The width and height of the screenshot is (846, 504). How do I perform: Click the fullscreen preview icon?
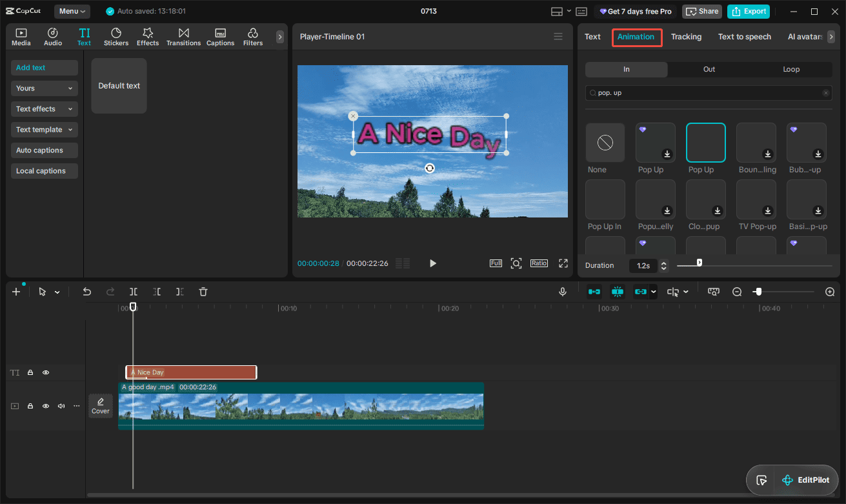pyautogui.click(x=563, y=263)
